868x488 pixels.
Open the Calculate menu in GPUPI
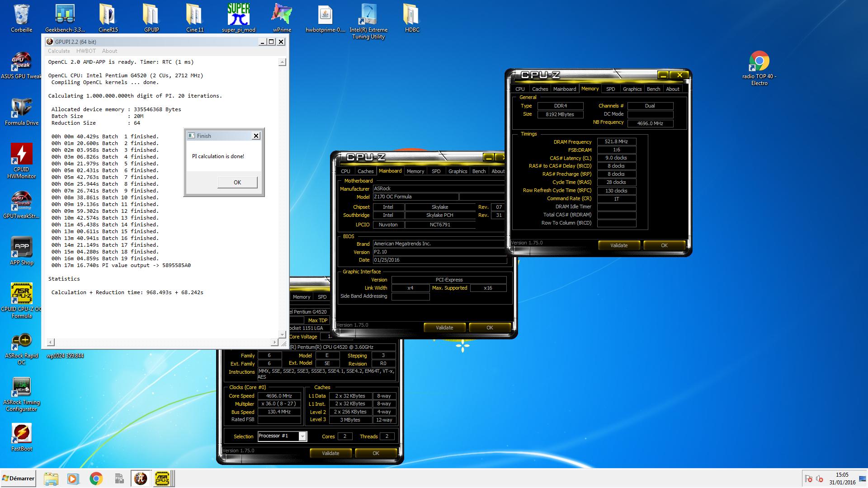tap(59, 51)
